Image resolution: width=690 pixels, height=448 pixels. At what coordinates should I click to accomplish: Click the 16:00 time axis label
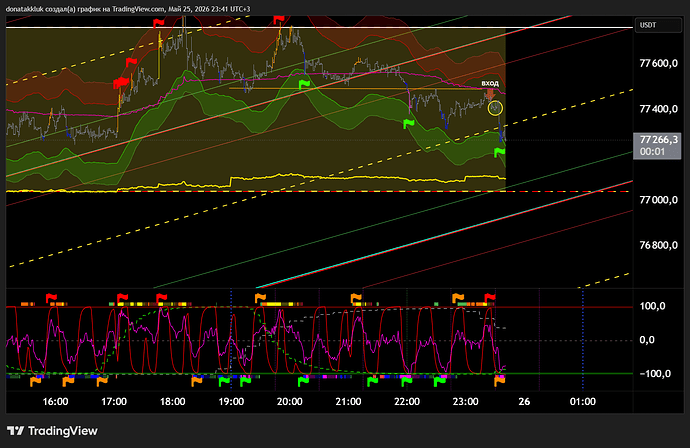click(55, 401)
